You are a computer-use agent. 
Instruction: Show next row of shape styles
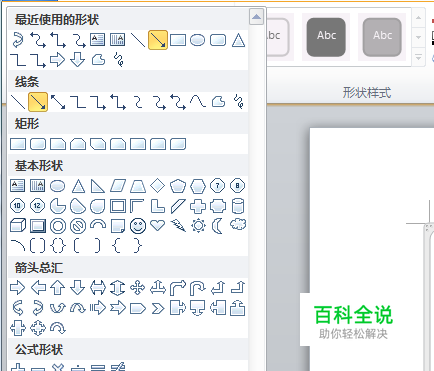(418, 37)
